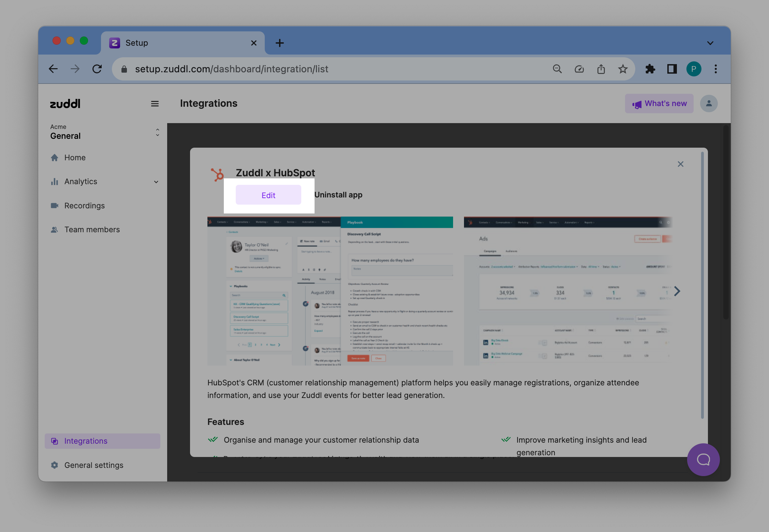Open Team members in the sidebar

tap(92, 230)
